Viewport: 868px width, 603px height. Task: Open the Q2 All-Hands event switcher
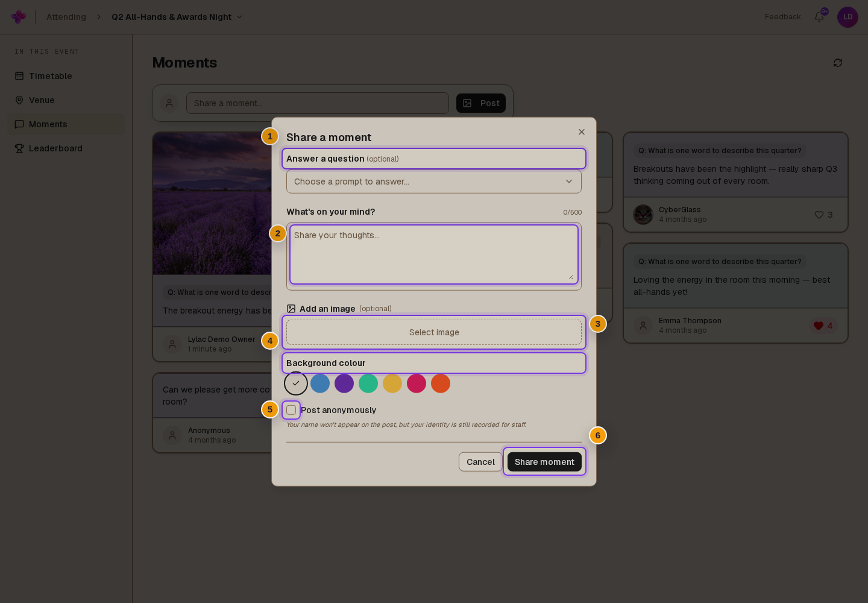coord(177,17)
